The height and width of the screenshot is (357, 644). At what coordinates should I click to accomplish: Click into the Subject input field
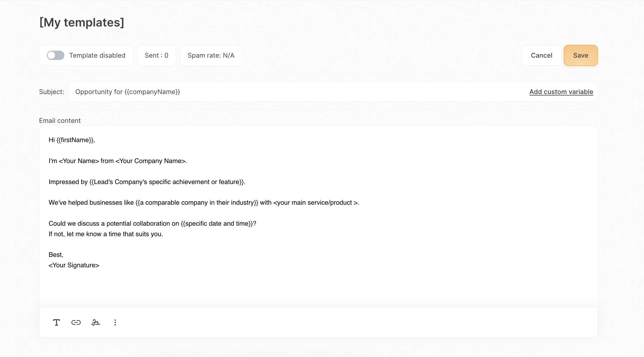pyautogui.click(x=291, y=92)
